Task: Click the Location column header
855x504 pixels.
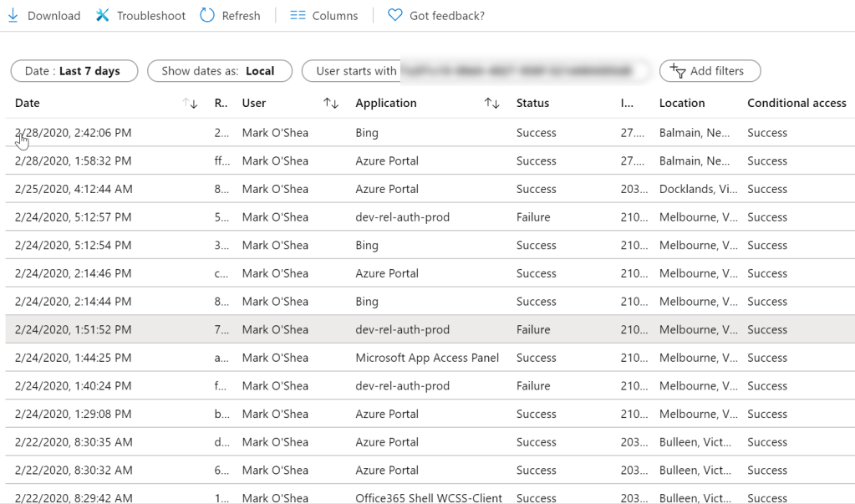Action: [x=682, y=104]
